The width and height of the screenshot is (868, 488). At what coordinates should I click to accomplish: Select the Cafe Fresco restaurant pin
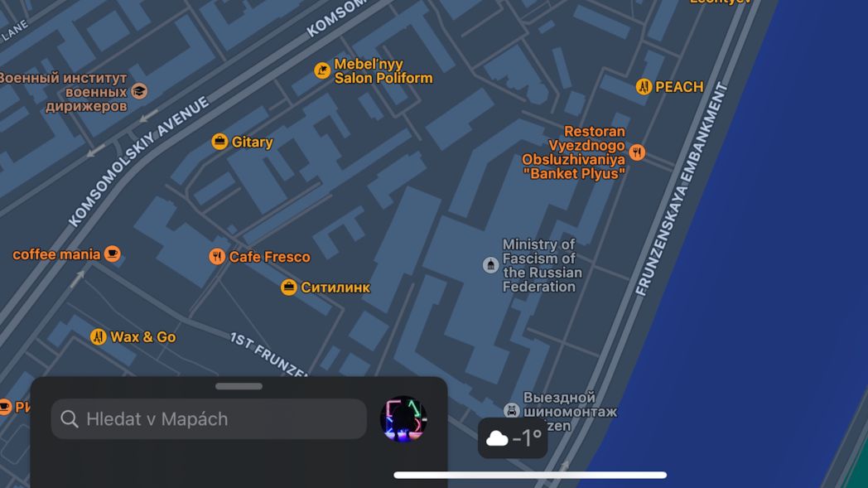click(217, 257)
